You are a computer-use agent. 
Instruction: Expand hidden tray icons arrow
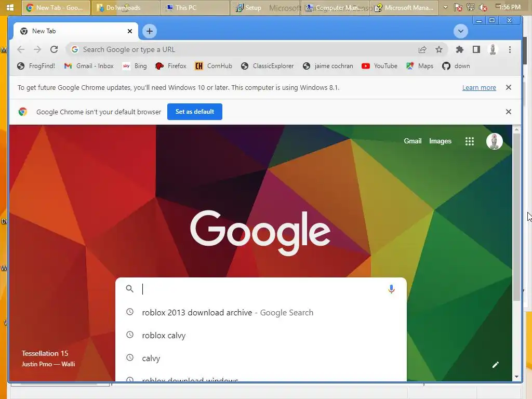[x=445, y=7]
